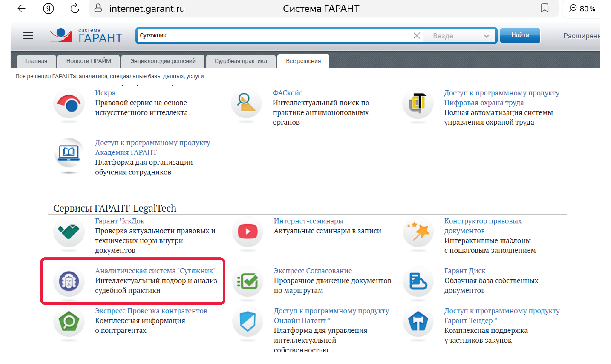Switch to the Главная tab

coord(36,61)
